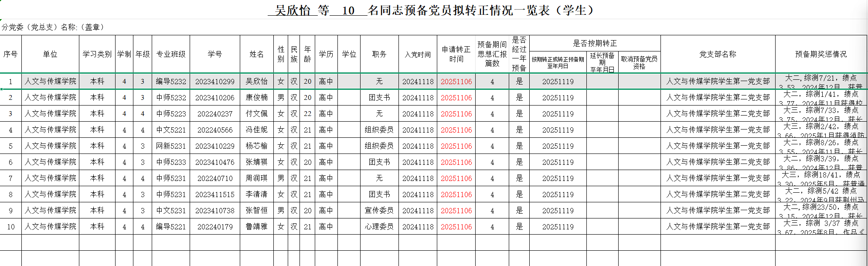This screenshot has width=868, height=266.
Task: Click the spreadsheet title with 吴欣怡
Action: coord(434,10)
